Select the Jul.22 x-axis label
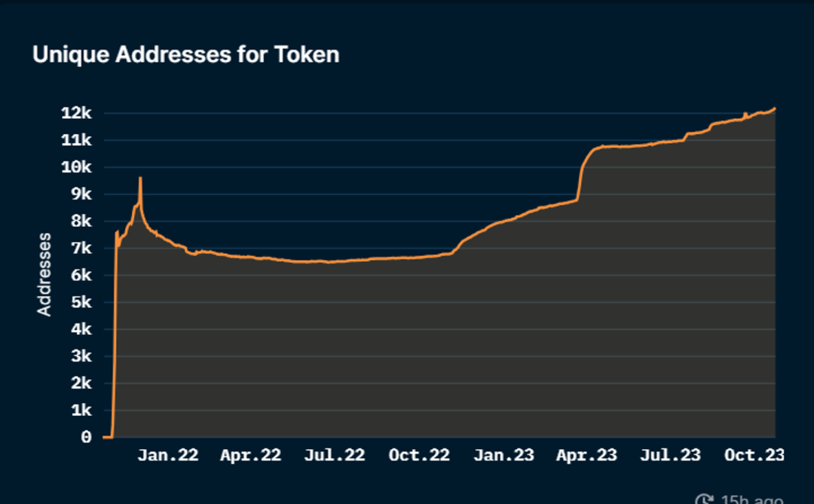Screen dimensions: 814x504 (x=335, y=456)
